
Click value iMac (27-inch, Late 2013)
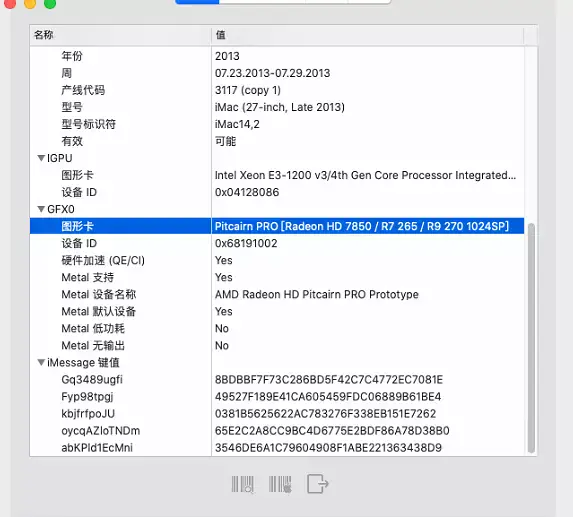pyautogui.click(x=280, y=107)
